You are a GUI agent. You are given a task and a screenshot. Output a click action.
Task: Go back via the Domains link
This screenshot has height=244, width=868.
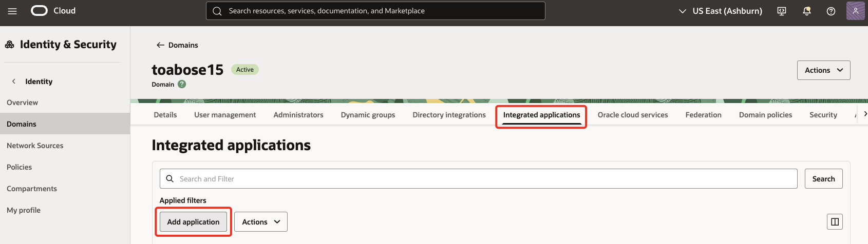(x=183, y=45)
